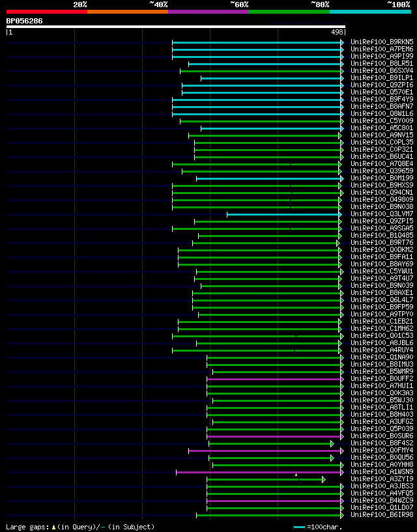This screenshot has height=532, width=417.
Task: Click the green ~80% identity legend segment
Action: pyautogui.click(x=289, y=12)
